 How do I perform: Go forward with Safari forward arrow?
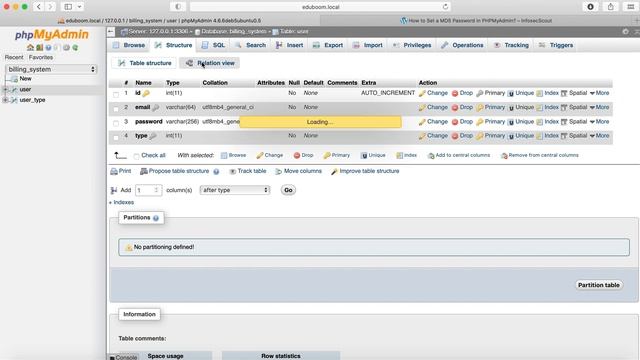point(50,7)
